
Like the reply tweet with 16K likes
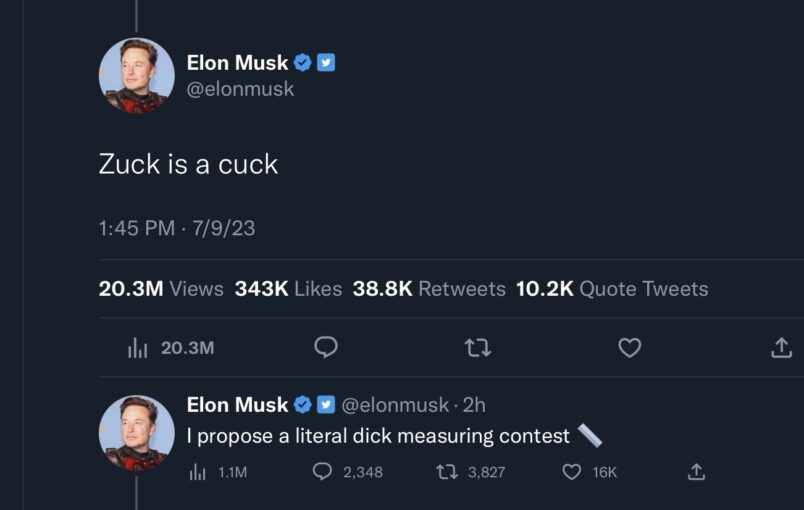pyautogui.click(x=572, y=471)
